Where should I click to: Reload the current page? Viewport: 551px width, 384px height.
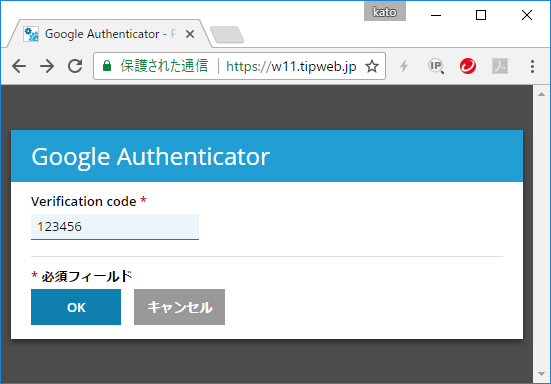tap(75, 66)
